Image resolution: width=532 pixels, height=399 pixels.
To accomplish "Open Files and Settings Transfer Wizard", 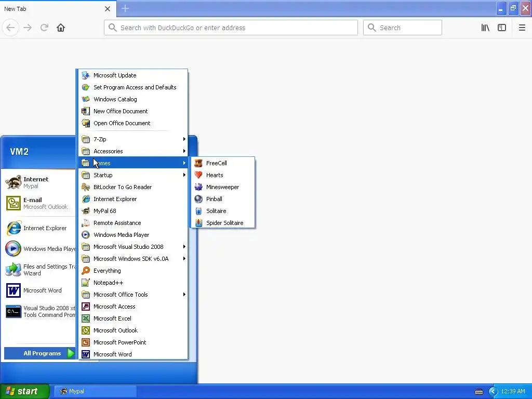I will point(39,270).
